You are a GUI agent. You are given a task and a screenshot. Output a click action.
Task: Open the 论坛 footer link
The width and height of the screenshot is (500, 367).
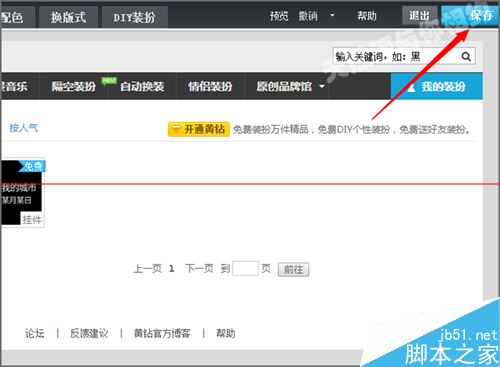[35, 333]
